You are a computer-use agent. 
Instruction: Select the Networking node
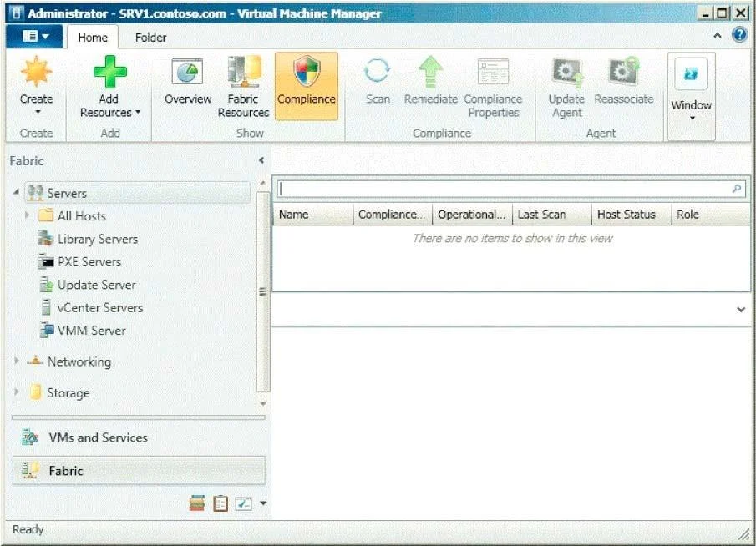click(x=70, y=361)
